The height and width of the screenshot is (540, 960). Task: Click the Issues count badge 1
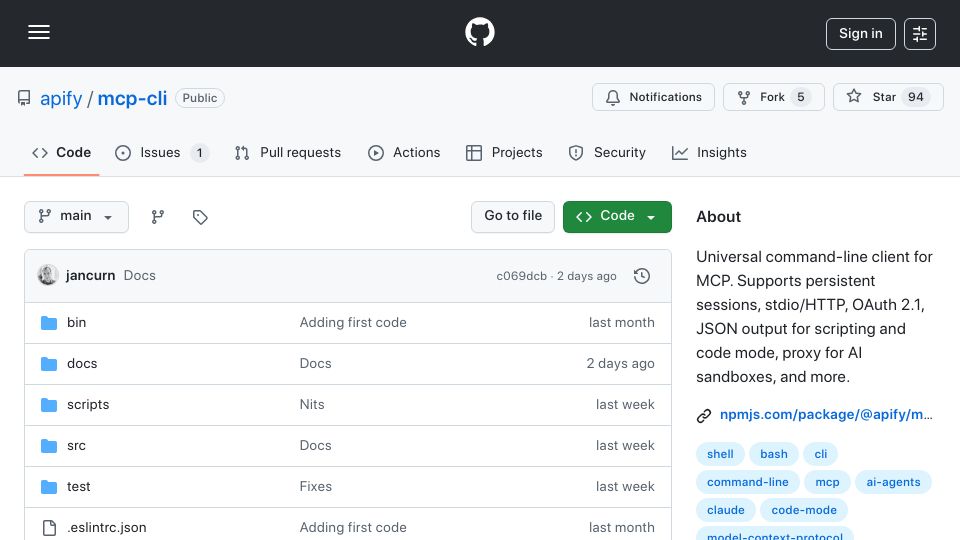(x=199, y=153)
